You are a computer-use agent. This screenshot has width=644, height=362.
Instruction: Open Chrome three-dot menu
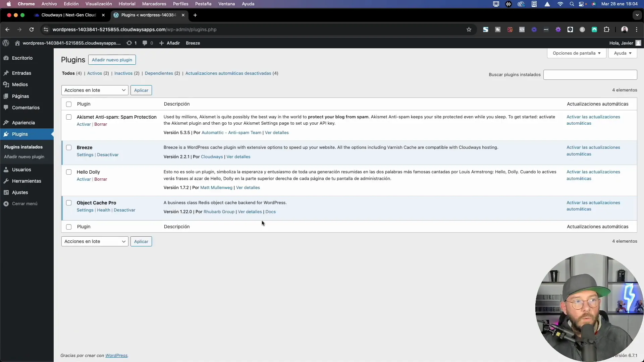pyautogui.click(x=637, y=29)
